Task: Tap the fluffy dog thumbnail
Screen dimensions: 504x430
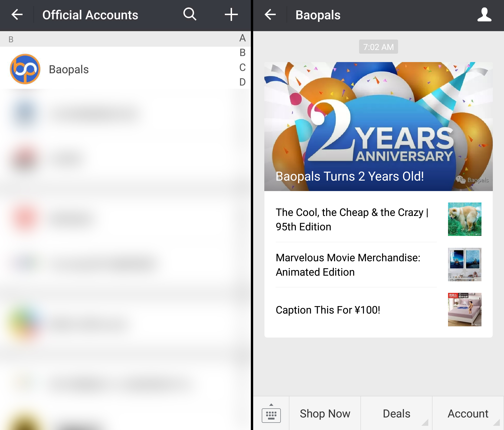Action: point(465,219)
